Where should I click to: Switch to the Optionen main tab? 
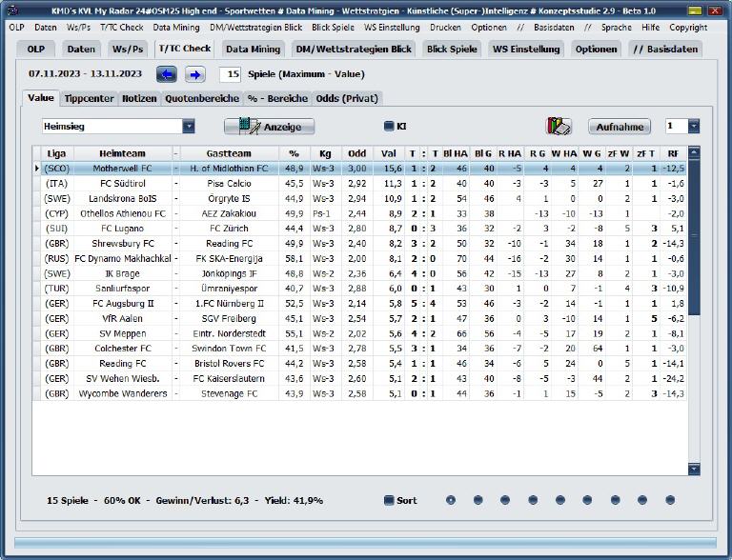[596, 49]
